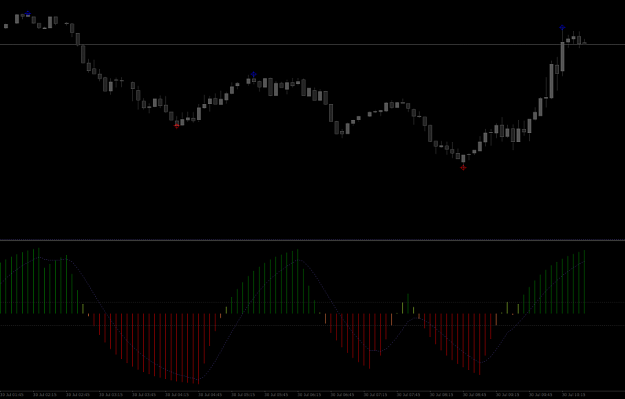Select the blue signal marker above the top-left candles

click(28, 14)
